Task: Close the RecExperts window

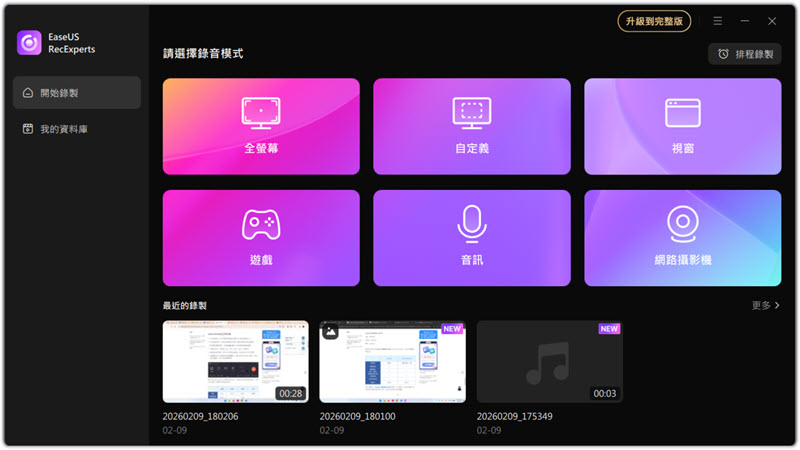Action: click(x=772, y=21)
